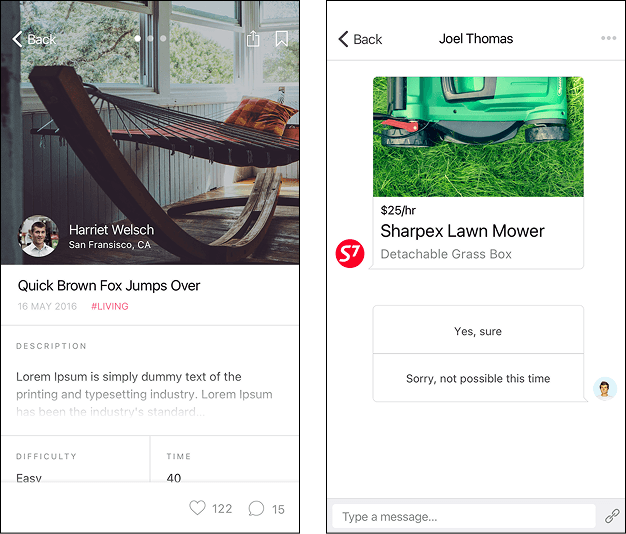Viewport: 626px width, 534px height.
Task: Open comments via the speech bubble icon
Action: point(256,508)
